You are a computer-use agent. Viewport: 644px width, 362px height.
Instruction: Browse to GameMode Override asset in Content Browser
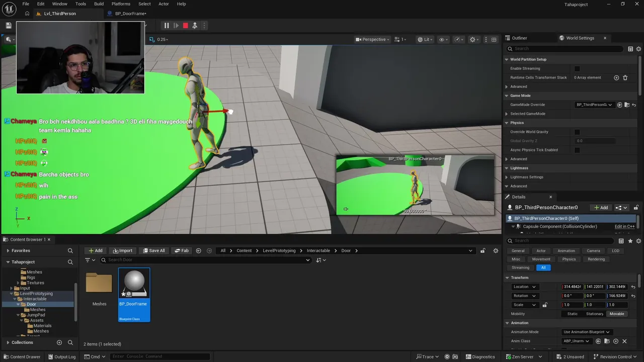[627, 105]
